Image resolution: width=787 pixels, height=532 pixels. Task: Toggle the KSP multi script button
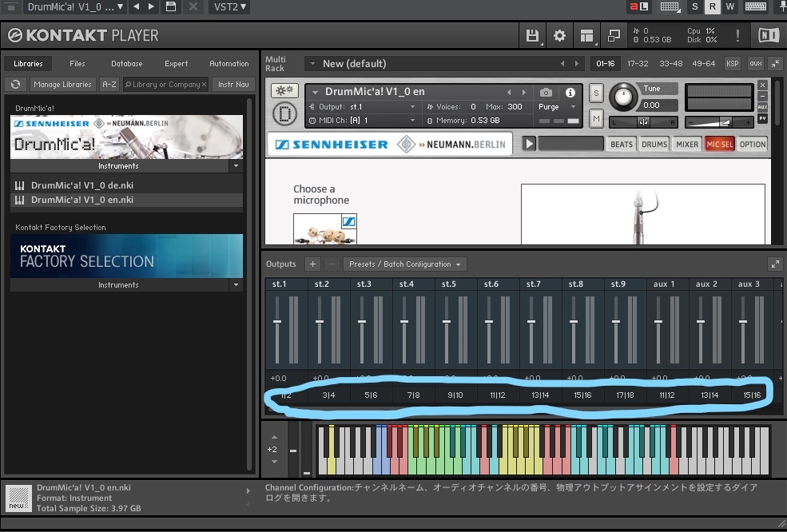point(732,64)
